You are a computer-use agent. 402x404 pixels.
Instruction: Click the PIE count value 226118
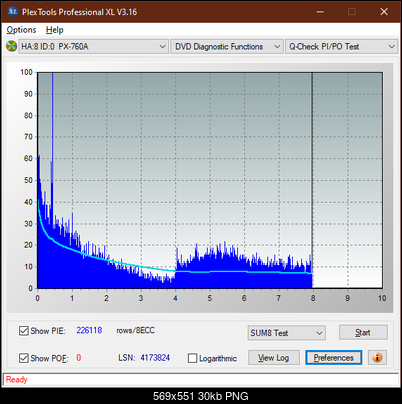[89, 330]
